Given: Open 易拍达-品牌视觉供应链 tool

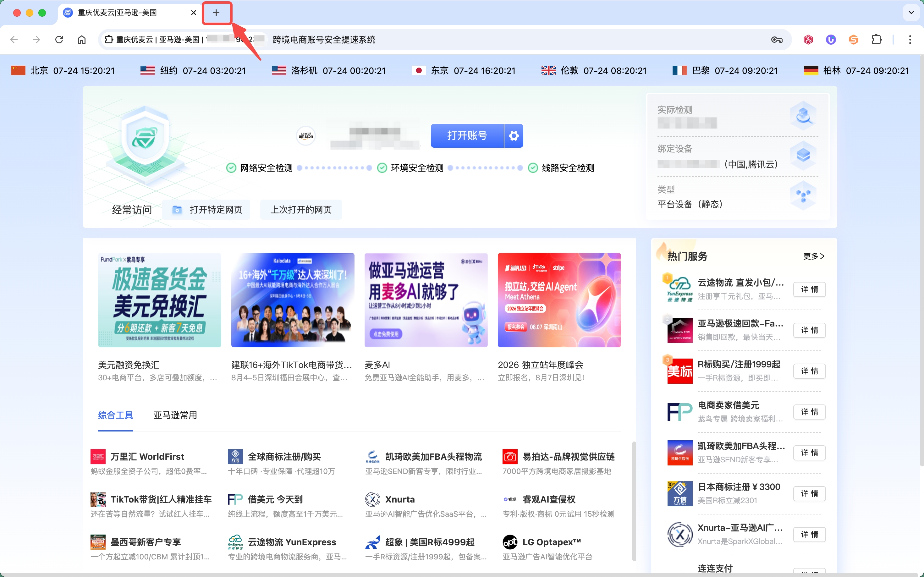Looking at the screenshot, I should tap(559, 463).
